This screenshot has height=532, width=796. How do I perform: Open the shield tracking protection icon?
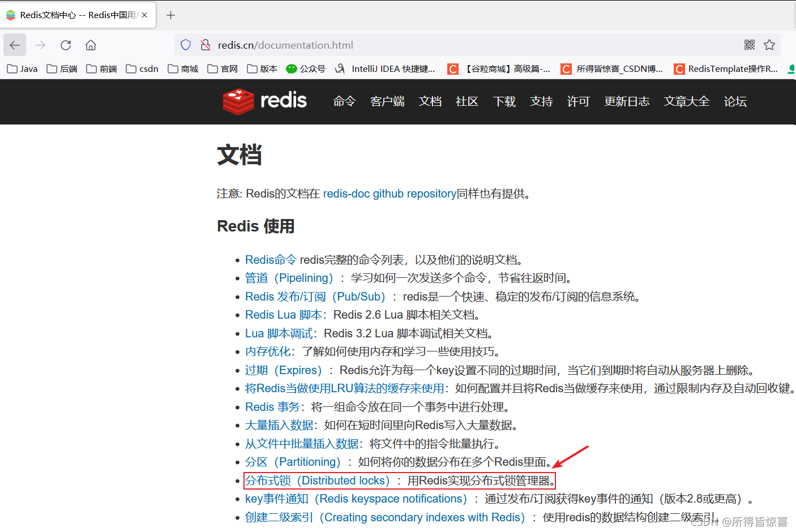(x=186, y=45)
